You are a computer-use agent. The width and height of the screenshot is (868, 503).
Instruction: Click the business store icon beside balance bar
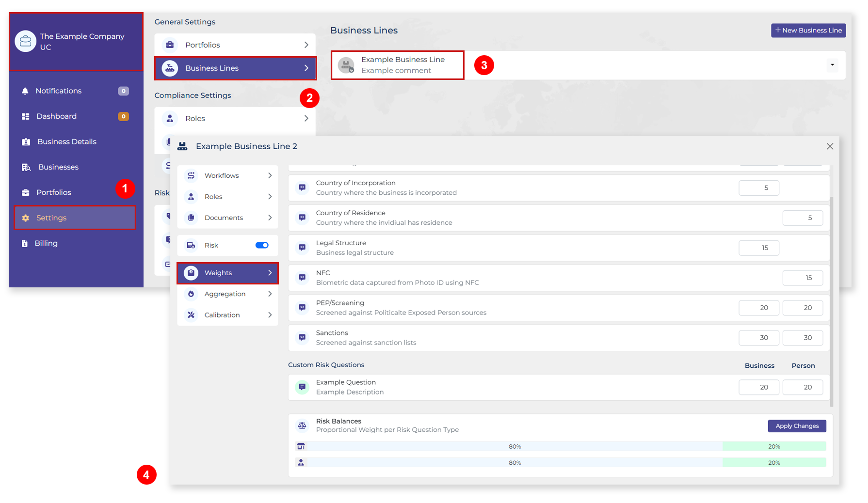[301, 446]
